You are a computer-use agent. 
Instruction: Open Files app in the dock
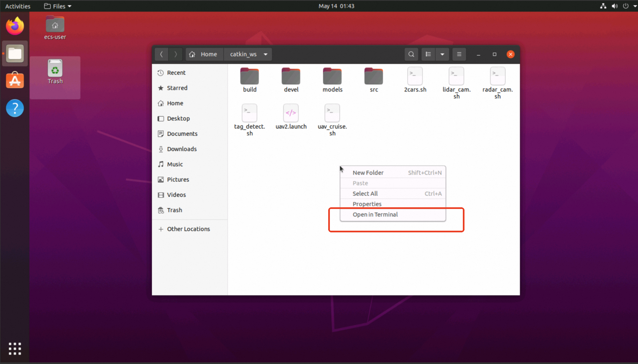[x=15, y=53]
